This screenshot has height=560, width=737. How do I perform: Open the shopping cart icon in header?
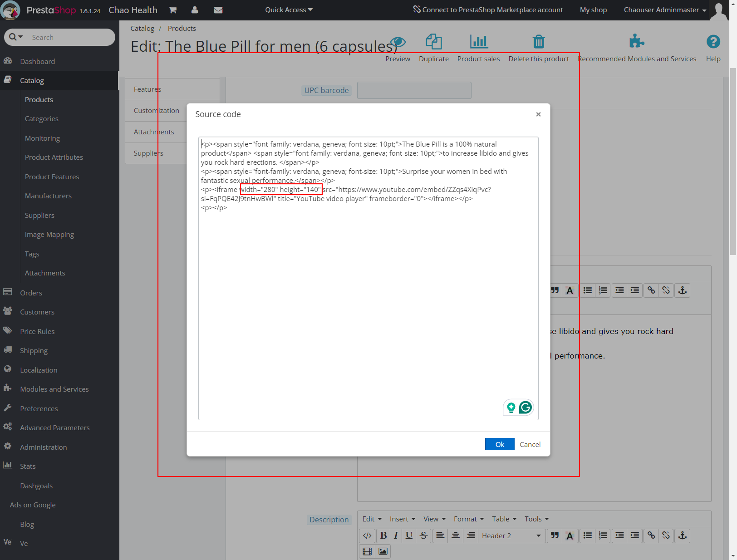pyautogui.click(x=172, y=10)
